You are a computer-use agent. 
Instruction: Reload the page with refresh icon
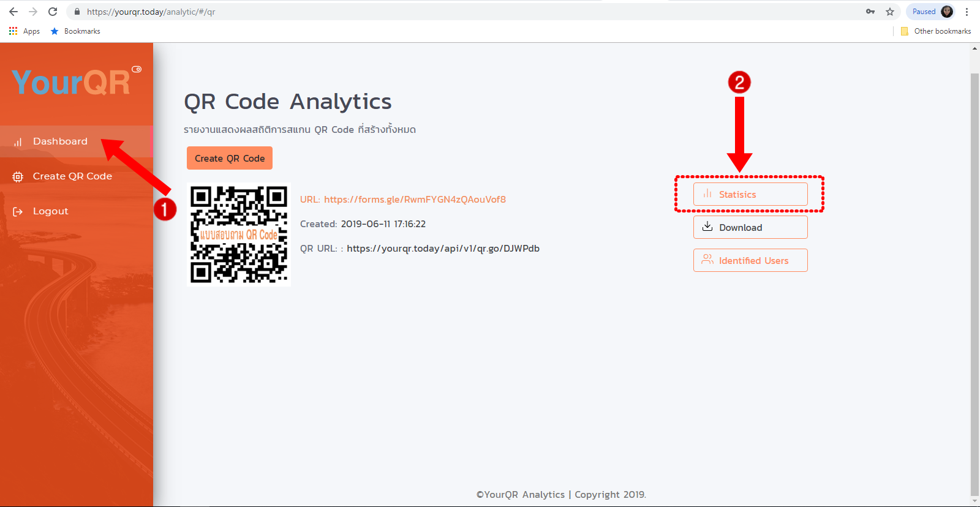coord(53,12)
